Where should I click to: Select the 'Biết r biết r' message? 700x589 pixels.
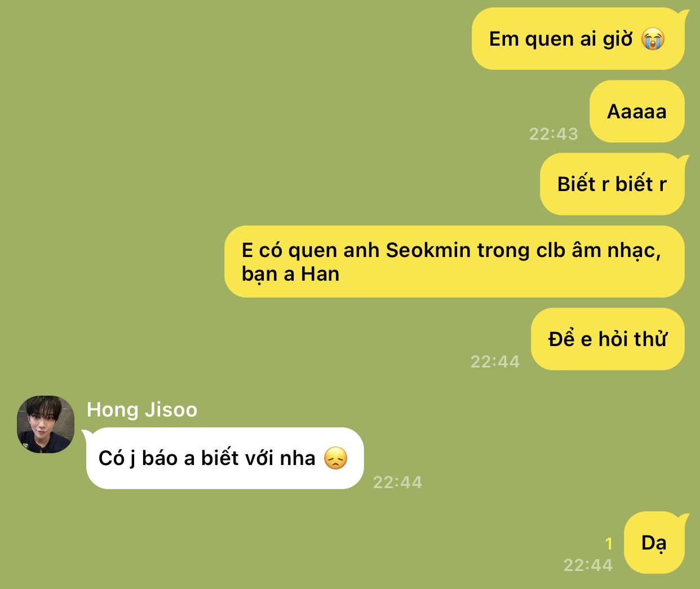click(x=613, y=184)
